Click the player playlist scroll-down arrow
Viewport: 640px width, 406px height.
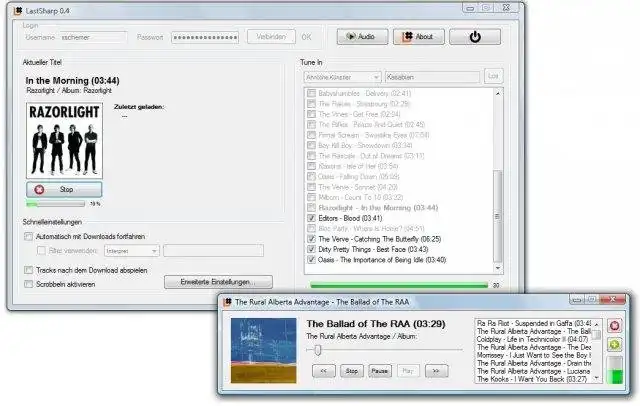click(x=596, y=378)
